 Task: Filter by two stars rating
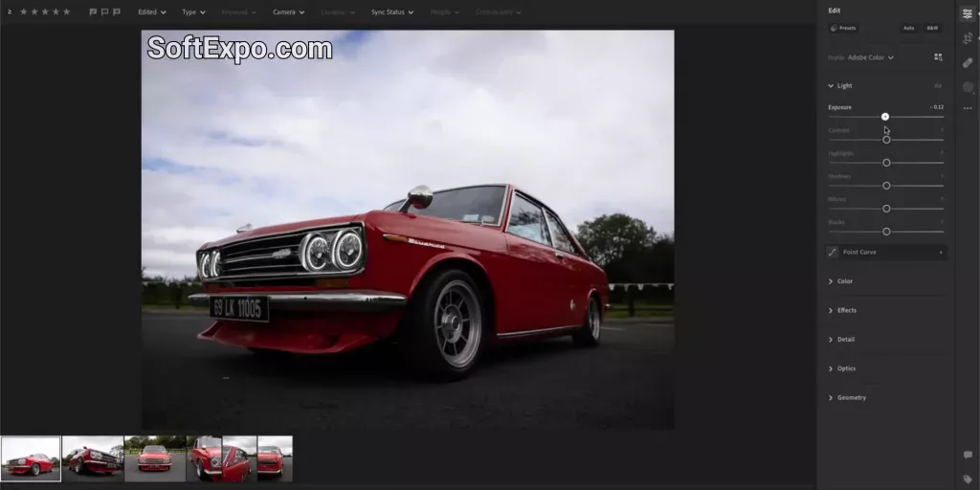coord(34,11)
